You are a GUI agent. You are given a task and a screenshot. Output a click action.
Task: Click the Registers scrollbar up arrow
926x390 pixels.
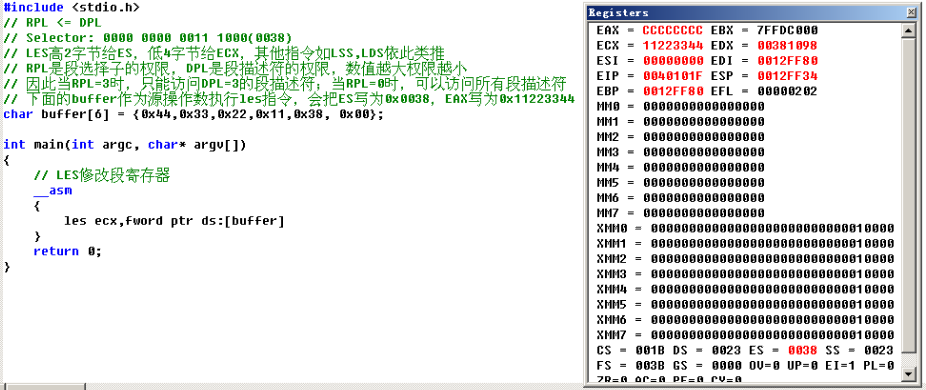click(x=908, y=31)
